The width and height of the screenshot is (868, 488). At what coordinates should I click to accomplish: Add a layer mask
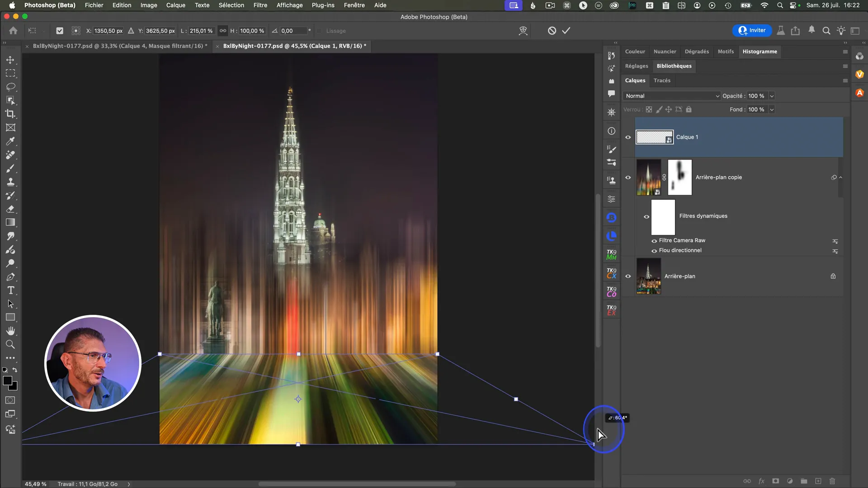click(x=775, y=481)
